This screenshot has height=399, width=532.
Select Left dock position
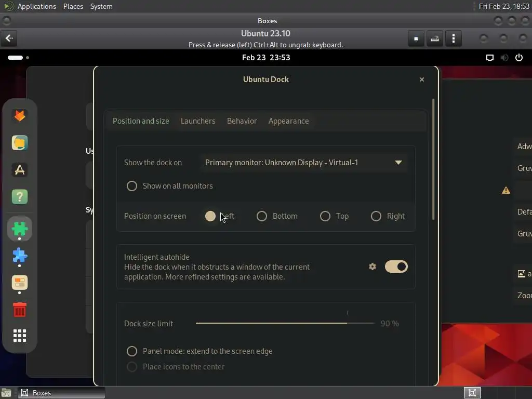click(x=210, y=216)
